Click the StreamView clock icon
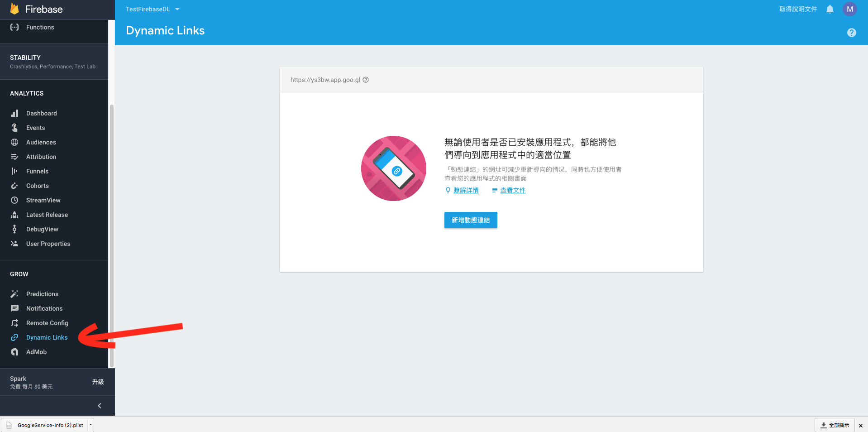 [x=14, y=200]
